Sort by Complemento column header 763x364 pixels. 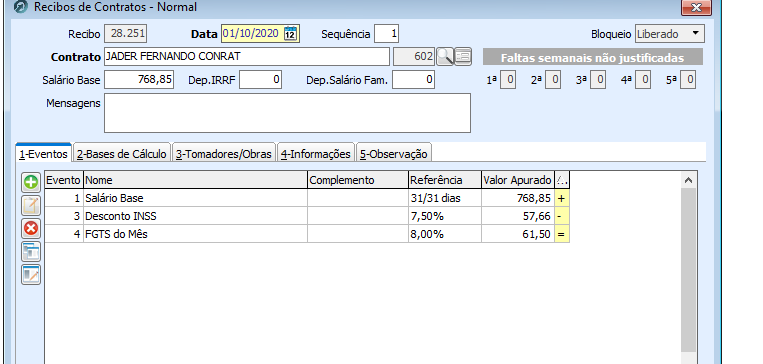[x=358, y=180]
